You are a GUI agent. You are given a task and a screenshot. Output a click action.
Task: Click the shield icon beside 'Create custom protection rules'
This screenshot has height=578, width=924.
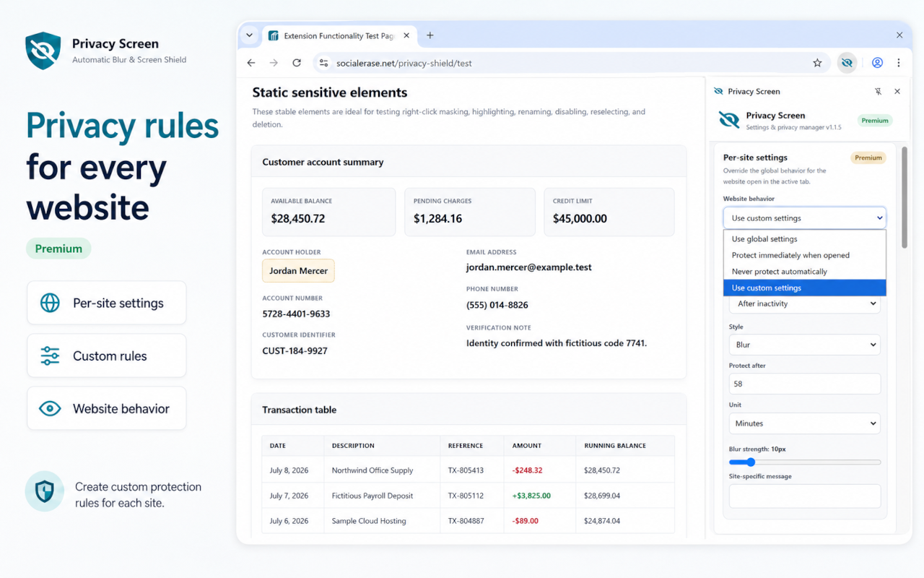45,491
